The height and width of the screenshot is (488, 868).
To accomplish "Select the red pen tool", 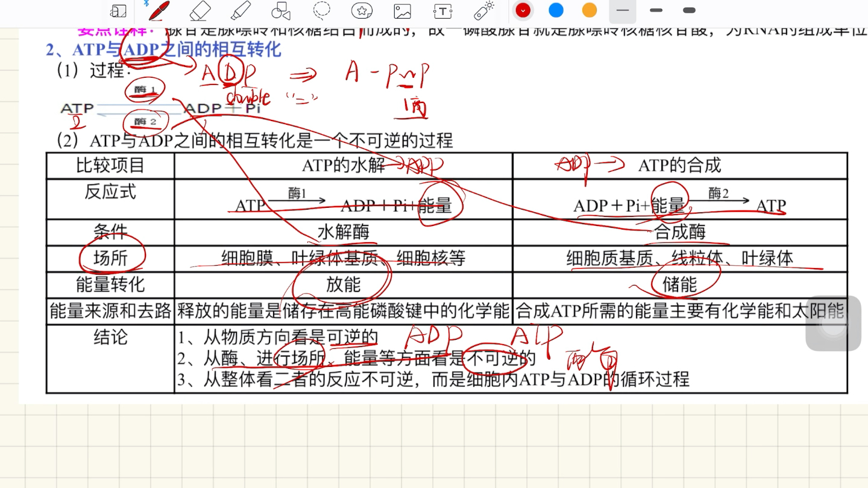I will (x=158, y=11).
